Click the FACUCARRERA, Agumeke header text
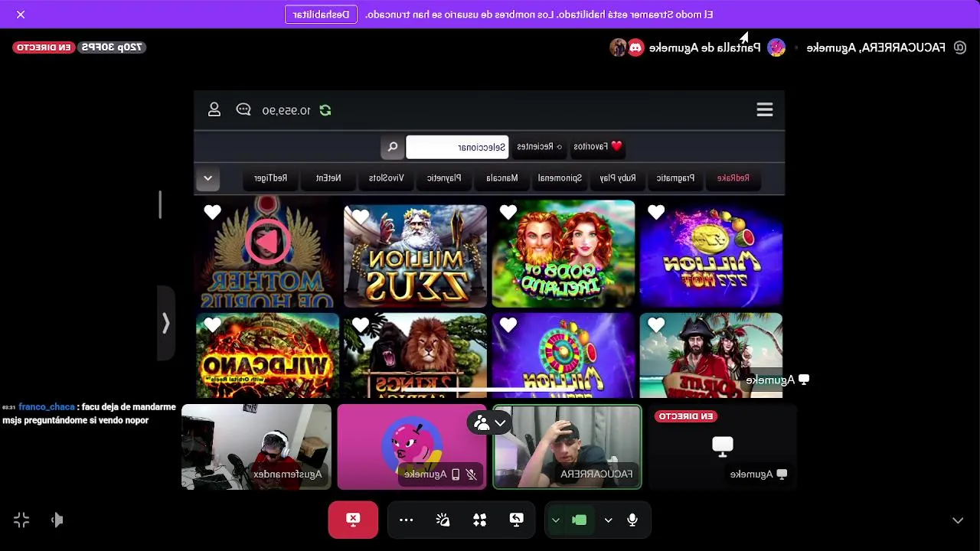 876,47
